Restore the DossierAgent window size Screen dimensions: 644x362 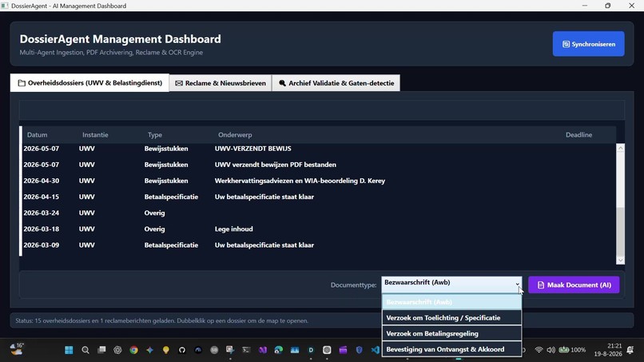608,6
